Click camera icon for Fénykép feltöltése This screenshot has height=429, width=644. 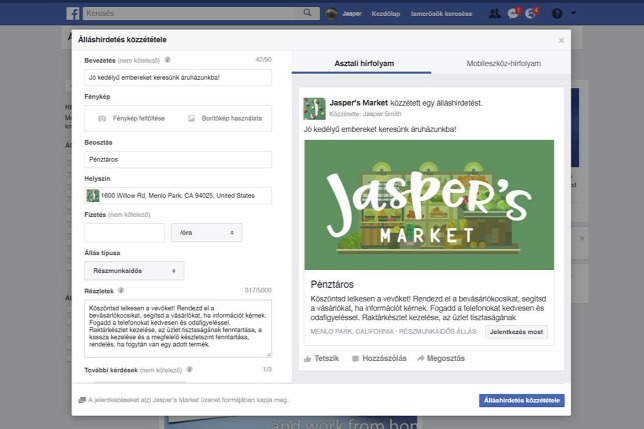click(x=102, y=119)
